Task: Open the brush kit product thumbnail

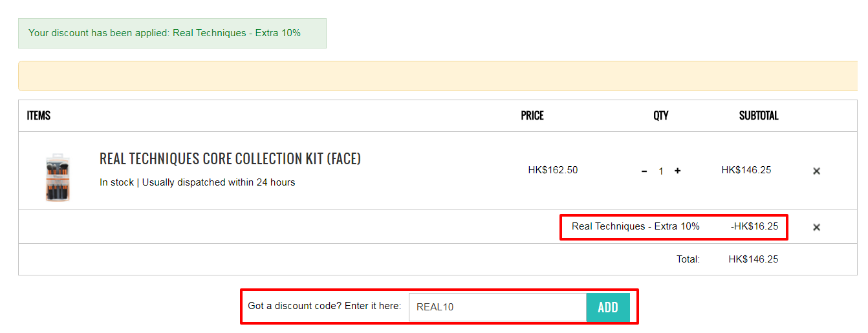Action: pos(58,177)
